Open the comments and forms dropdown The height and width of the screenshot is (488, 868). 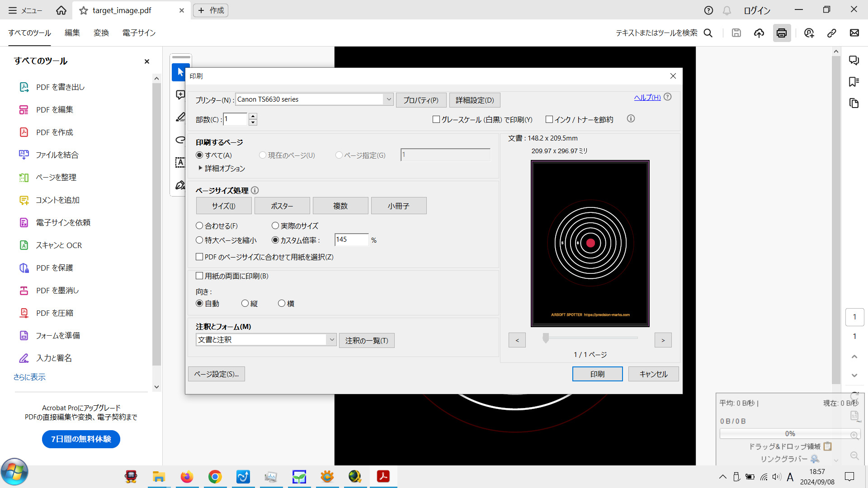pyautogui.click(x=331, y=340)
